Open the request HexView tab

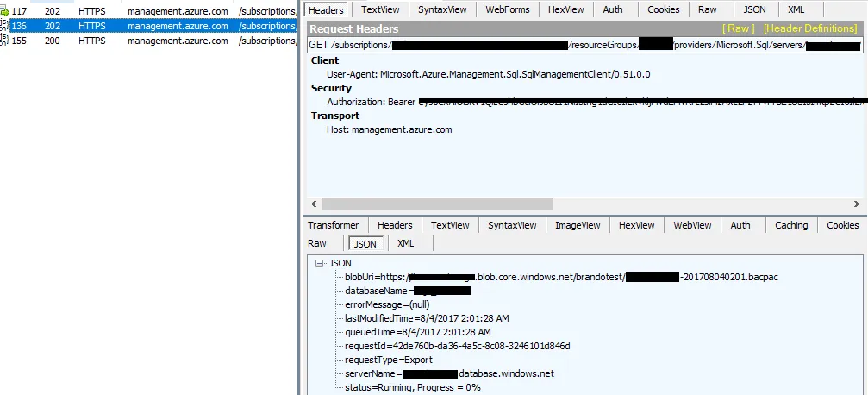(565, 9)
